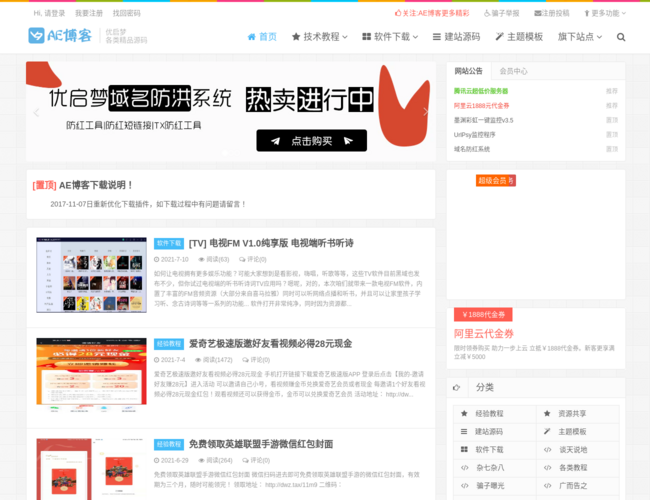The image size is (650, 500).
Task: Click the star icon beside 技术教程
Action: pos(296,37)
